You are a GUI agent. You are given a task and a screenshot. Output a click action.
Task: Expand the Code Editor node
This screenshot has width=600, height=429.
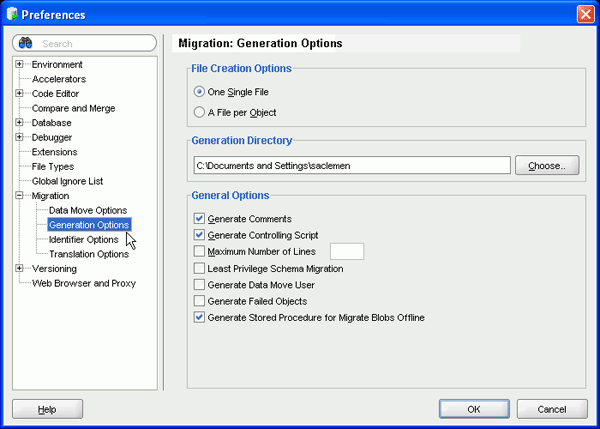pos(20,94)
